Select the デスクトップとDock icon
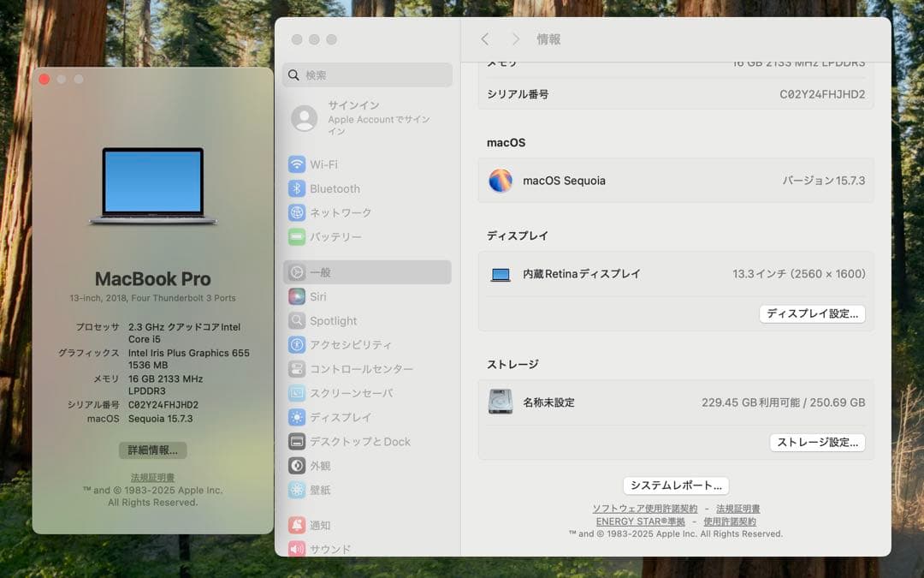Image resolution: width=924 pixels, height=578 pixels. click(296, 441)
